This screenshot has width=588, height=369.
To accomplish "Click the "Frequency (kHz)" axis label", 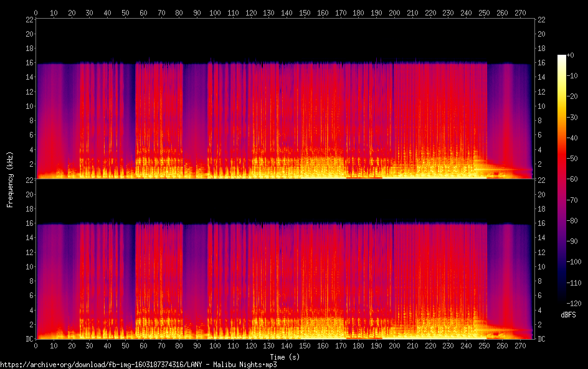I will point(10,179).
